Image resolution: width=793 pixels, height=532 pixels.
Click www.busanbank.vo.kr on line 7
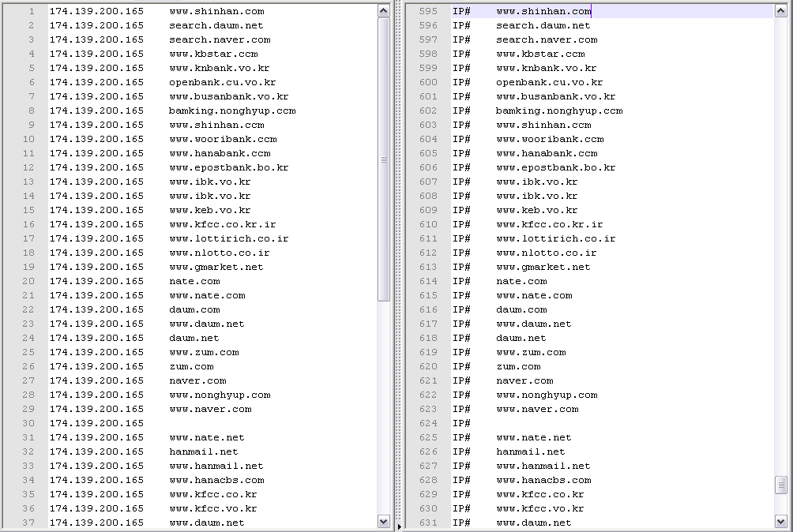[x=228, y=96]
